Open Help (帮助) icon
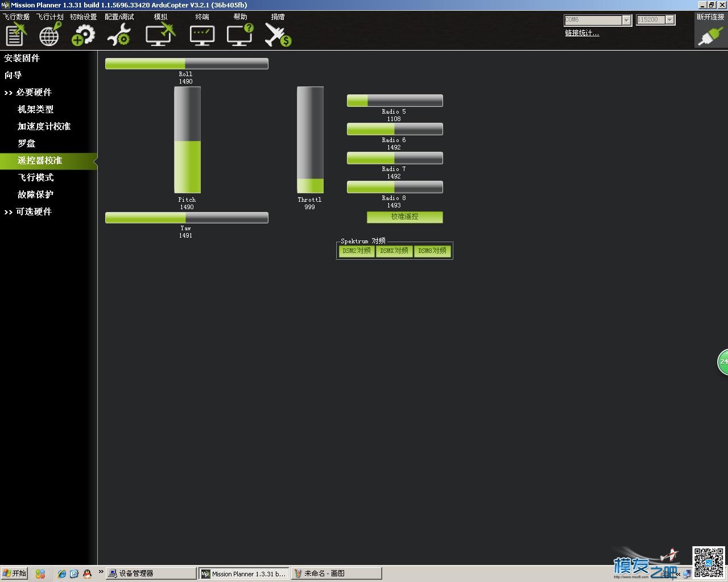The width and height of the screenshot is (728, 582). (240, 34)
